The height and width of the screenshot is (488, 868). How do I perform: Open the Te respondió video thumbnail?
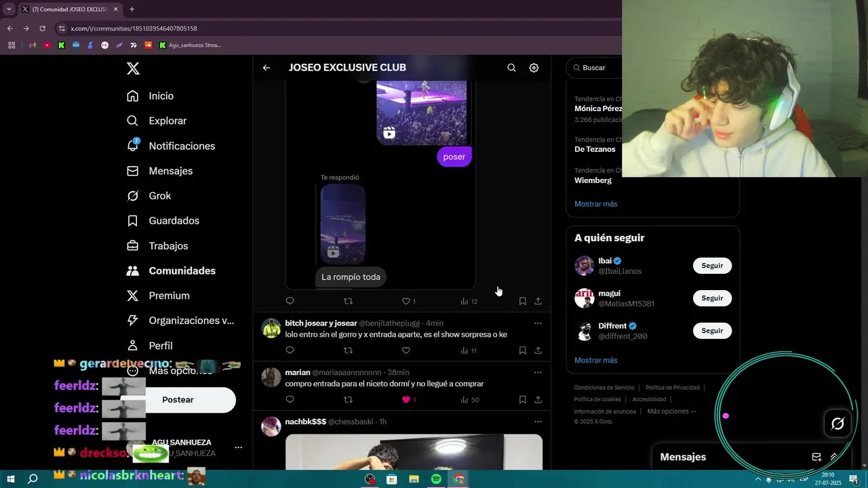pyautogui.click(x=343, y=224)
